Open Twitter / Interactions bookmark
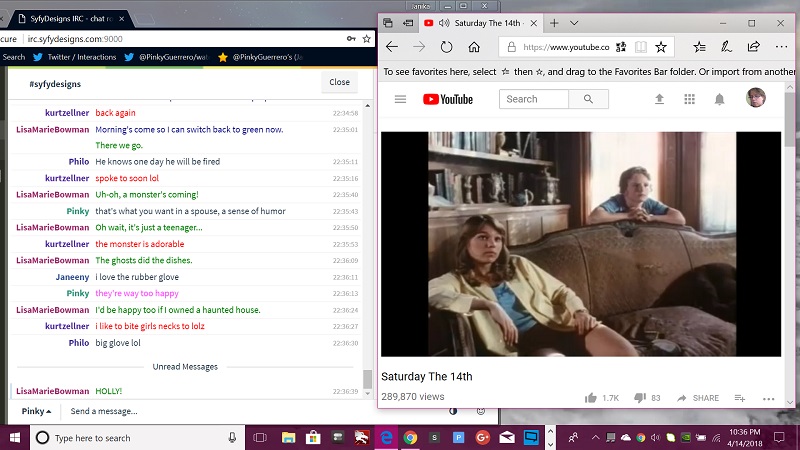Image resolution: width=800 pixels, height=450 pixels. 74,57
